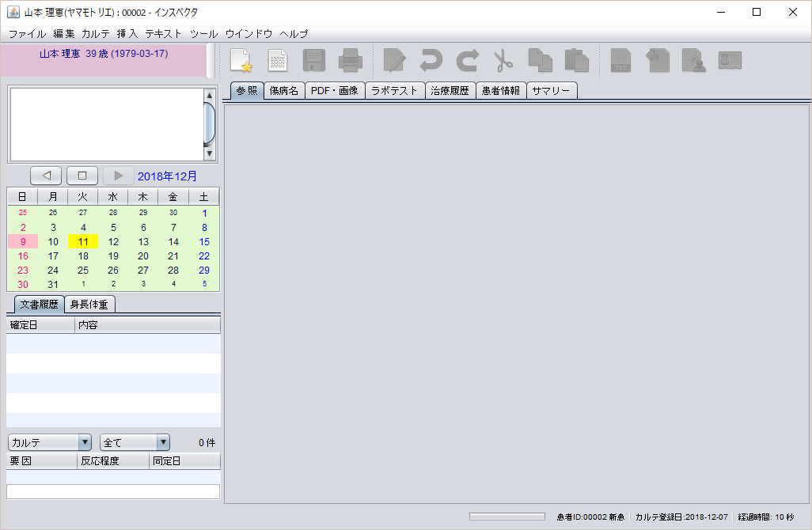Sort by 確定日 column header
Screen dimensions: 812x530
(41, 325)
